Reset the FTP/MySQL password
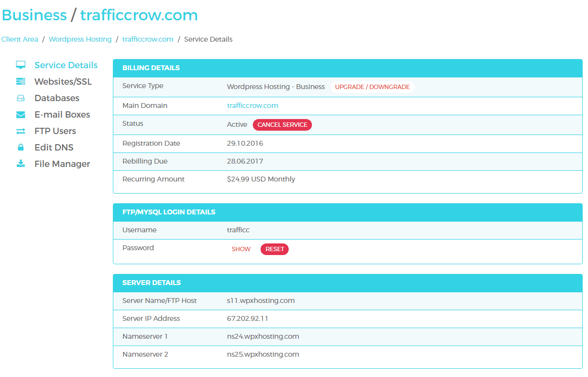This screenshot has width=588, height=377. (x=275, y=249)
